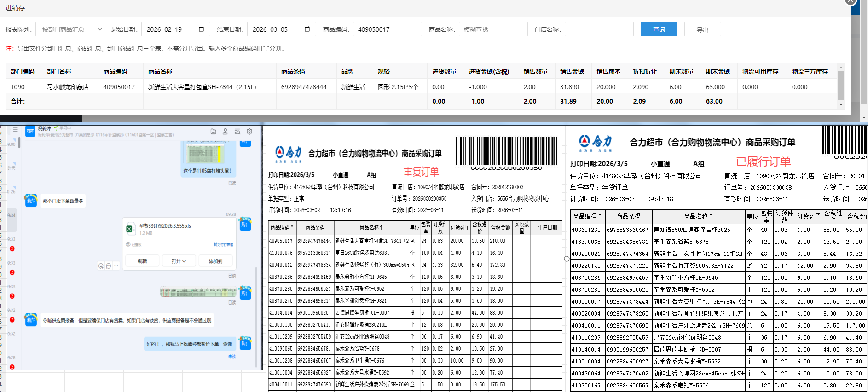
Task: Click the reply bubble icon beside file message
Action: coord(109,266)
